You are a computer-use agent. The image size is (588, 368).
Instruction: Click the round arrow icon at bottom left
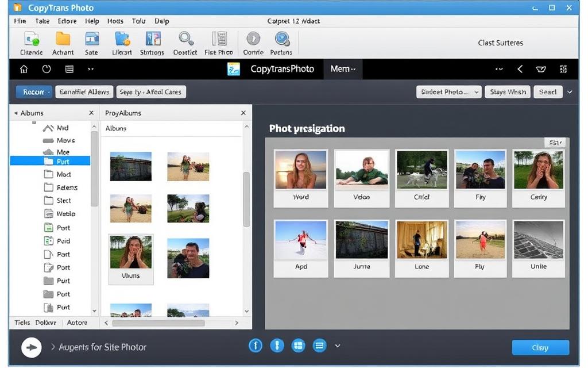31,347
